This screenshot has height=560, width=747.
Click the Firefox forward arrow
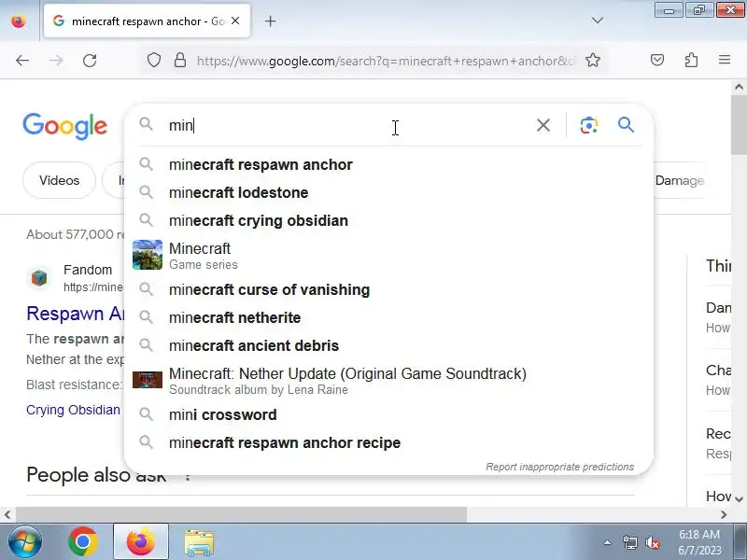click(56, 61)
